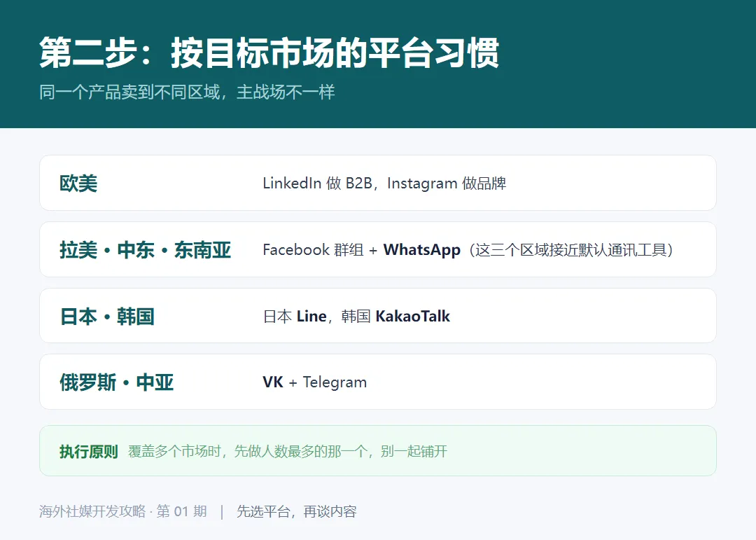The height and width of the screenshot is (540, 756).
Task: Select the 日本 · 韩国 region label
Action: (x=107, y=317)
